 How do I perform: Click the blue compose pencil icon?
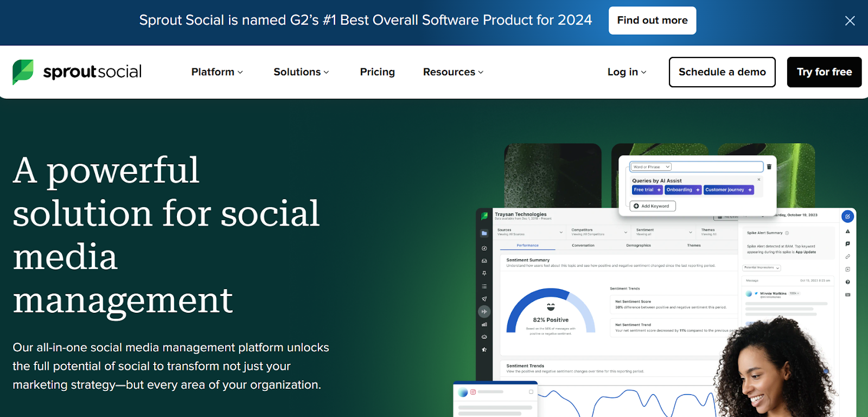tap(847, 216)
